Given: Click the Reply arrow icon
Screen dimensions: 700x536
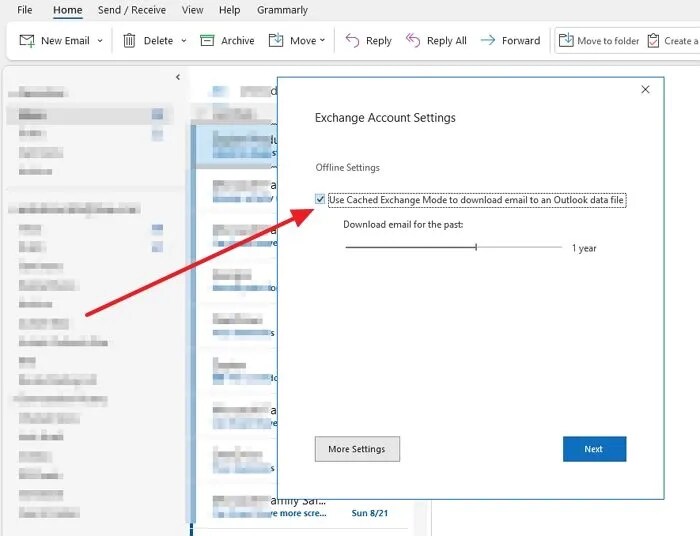Looking at the screenshot, I should coord(352,41).
